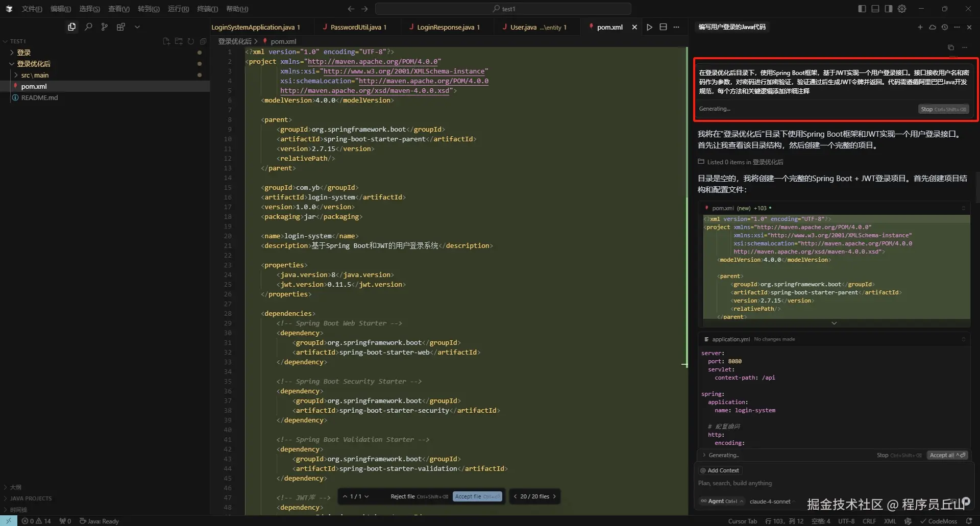Focus the test1 command search bar
980x526 pixels.
point(503,9)
